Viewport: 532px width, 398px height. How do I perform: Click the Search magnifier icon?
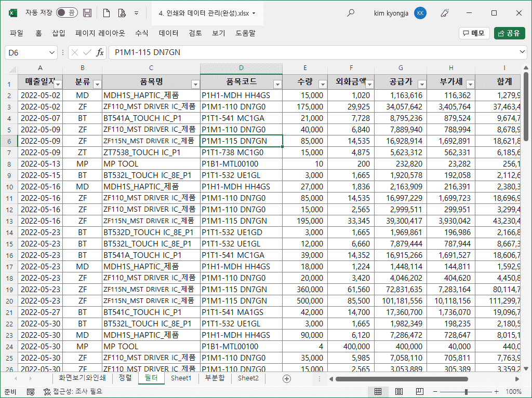coord(351,13)
